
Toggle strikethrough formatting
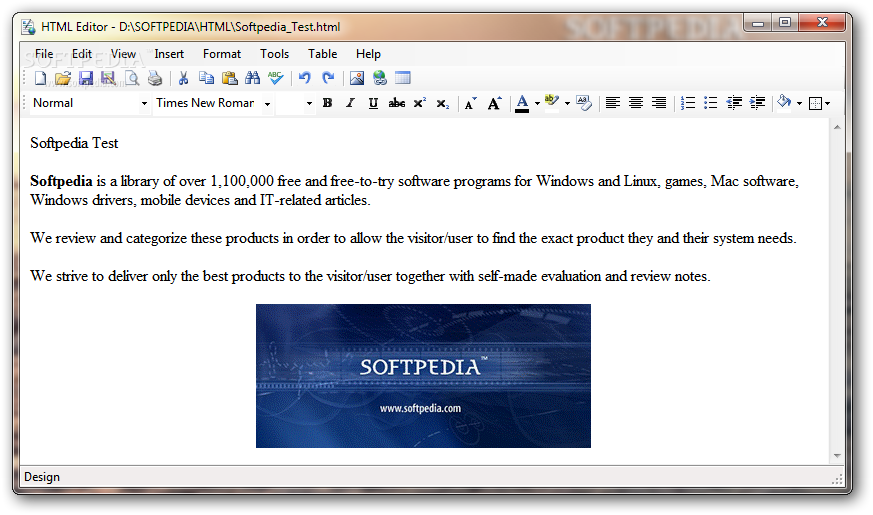396,103
